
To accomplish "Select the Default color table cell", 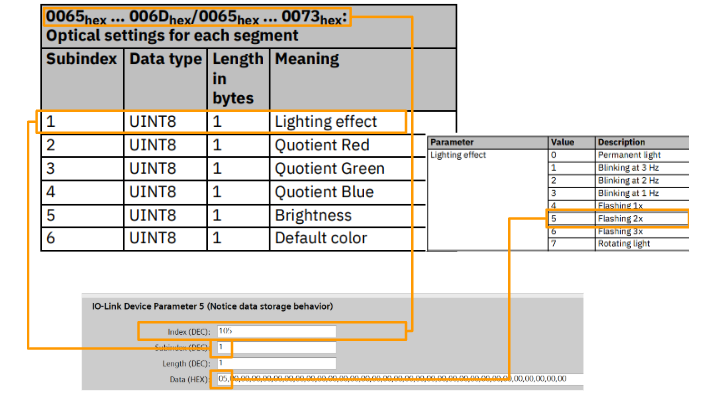I will point(320,238).
